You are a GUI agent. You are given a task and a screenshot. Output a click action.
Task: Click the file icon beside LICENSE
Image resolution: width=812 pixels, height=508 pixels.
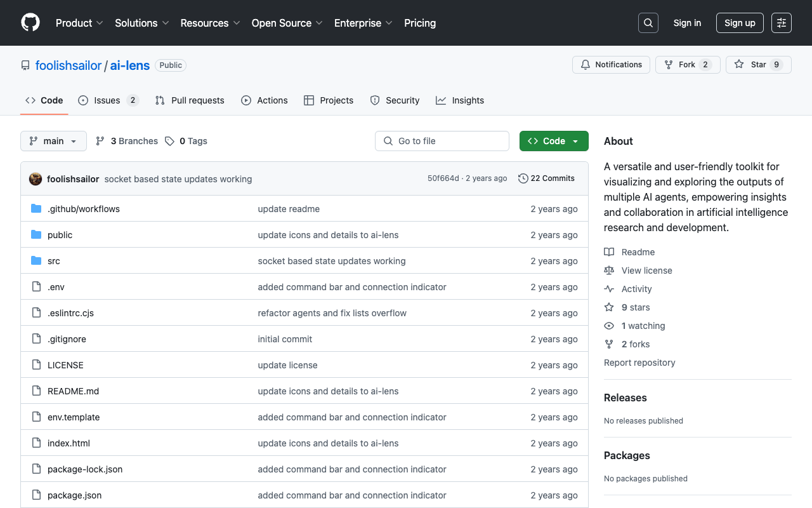(36, 365)
